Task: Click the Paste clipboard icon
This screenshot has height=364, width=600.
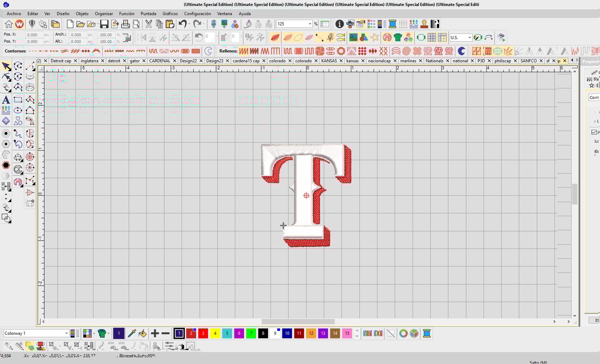Action: point(170,24)
